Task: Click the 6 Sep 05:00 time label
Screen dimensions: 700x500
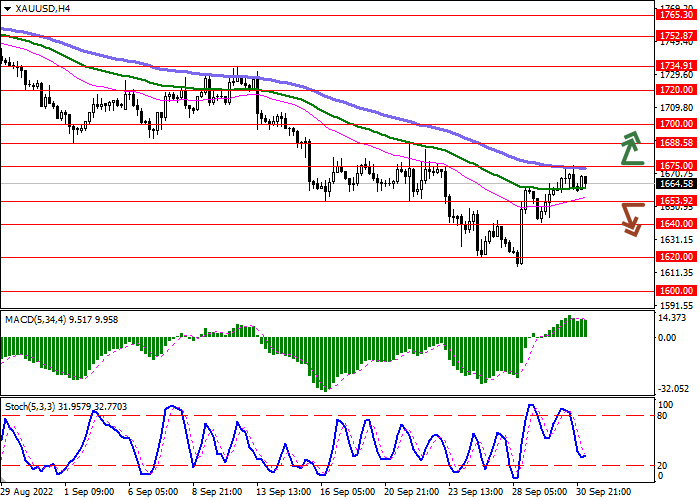Action: pyautogui.click(x=154, y=492)
